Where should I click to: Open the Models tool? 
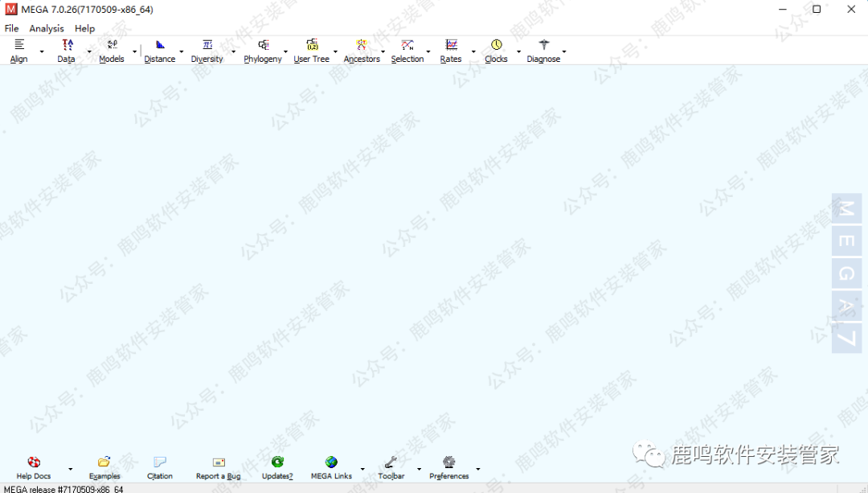point(112,50)
